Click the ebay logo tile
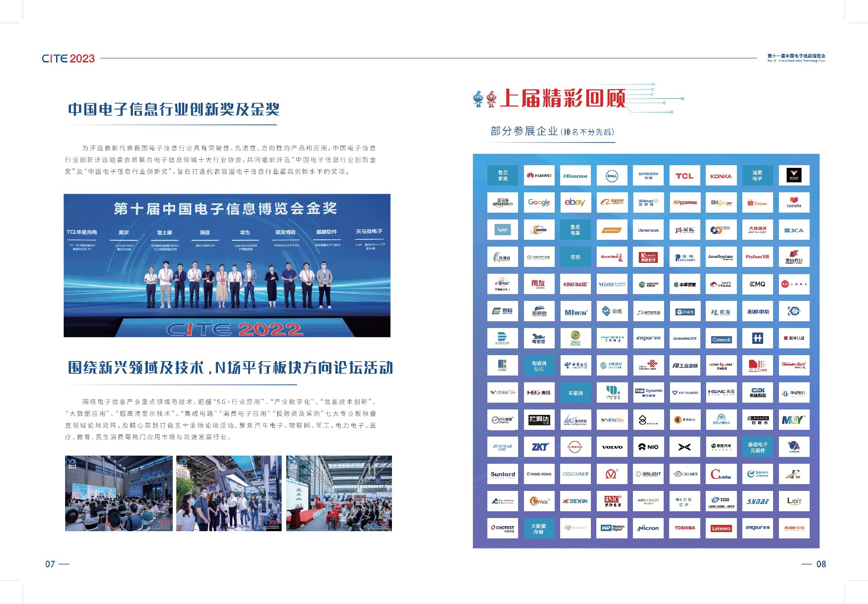The height and width of the screenshot is (604, 868). [576, 203]
